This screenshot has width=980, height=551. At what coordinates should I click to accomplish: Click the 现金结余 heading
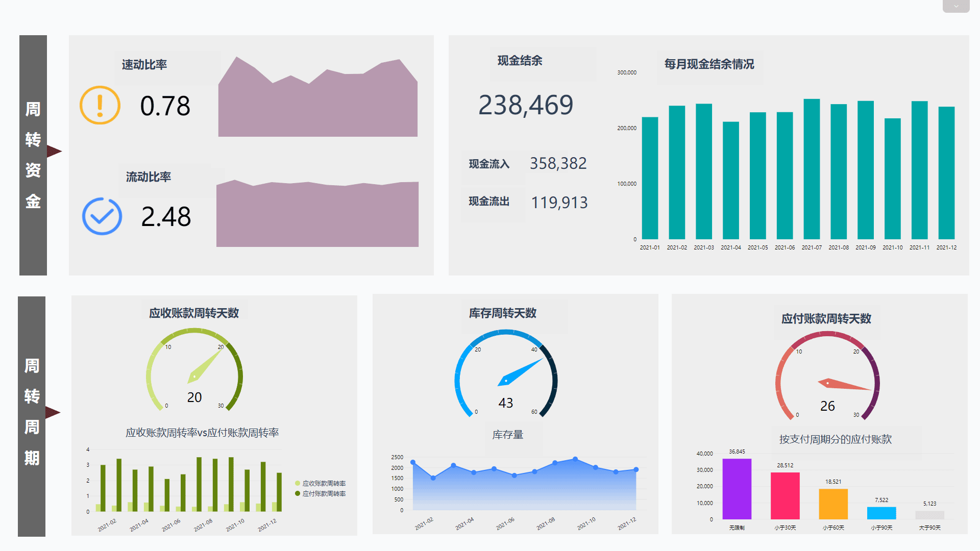coord(520,61)
